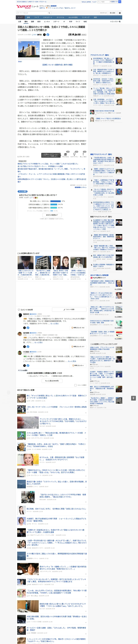This screenshot has height=644, width=138.
Task: Click 参考になった 4 button
Action: click(78, 365)
